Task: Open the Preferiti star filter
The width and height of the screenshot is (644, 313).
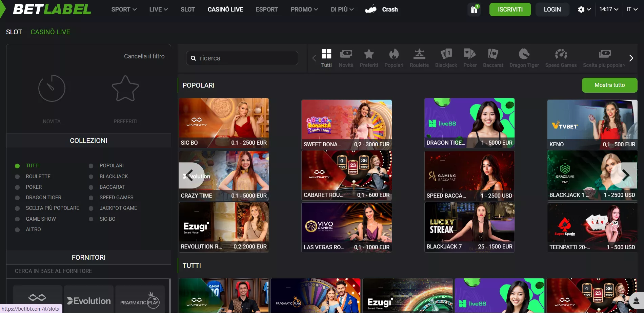Action: point(369,58)
